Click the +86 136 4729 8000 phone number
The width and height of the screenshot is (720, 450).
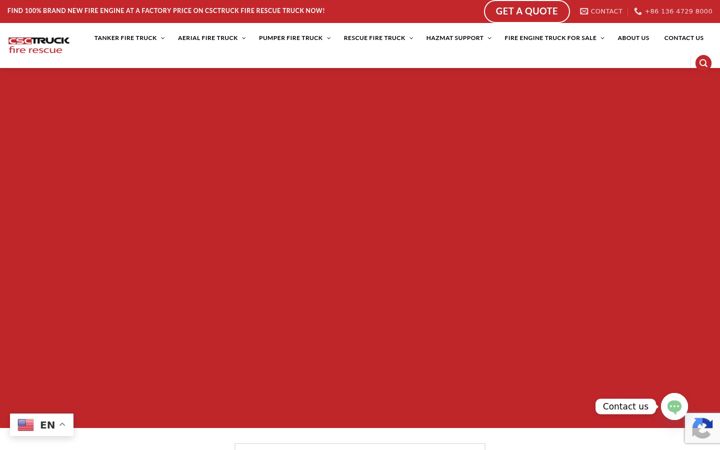pyautogui.click(x=679, y=11)
